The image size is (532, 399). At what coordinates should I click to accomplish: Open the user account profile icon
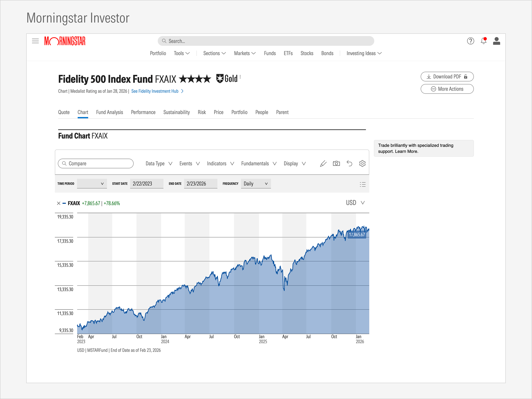pyautogui.click(x=496, y=41)
